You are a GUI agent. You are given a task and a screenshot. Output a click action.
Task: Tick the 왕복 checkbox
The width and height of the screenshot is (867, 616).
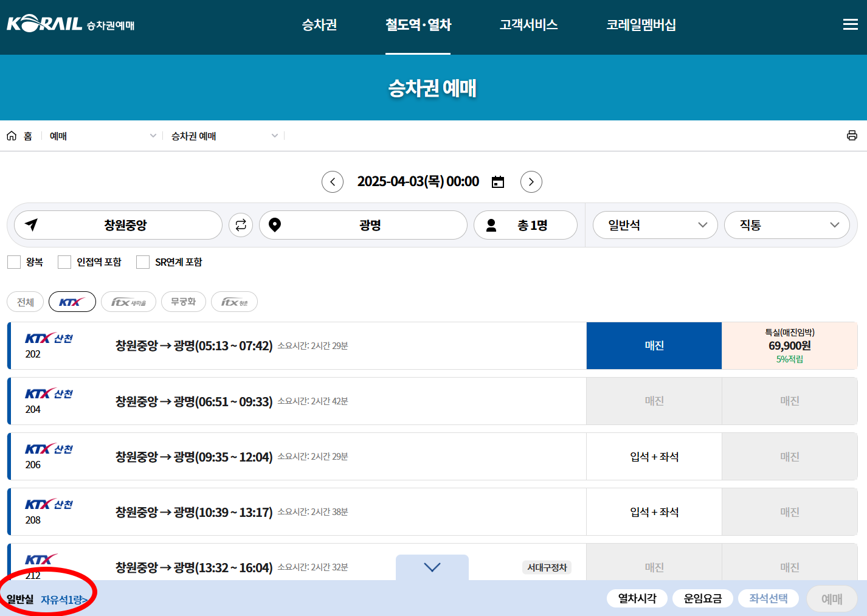(14, 262)
